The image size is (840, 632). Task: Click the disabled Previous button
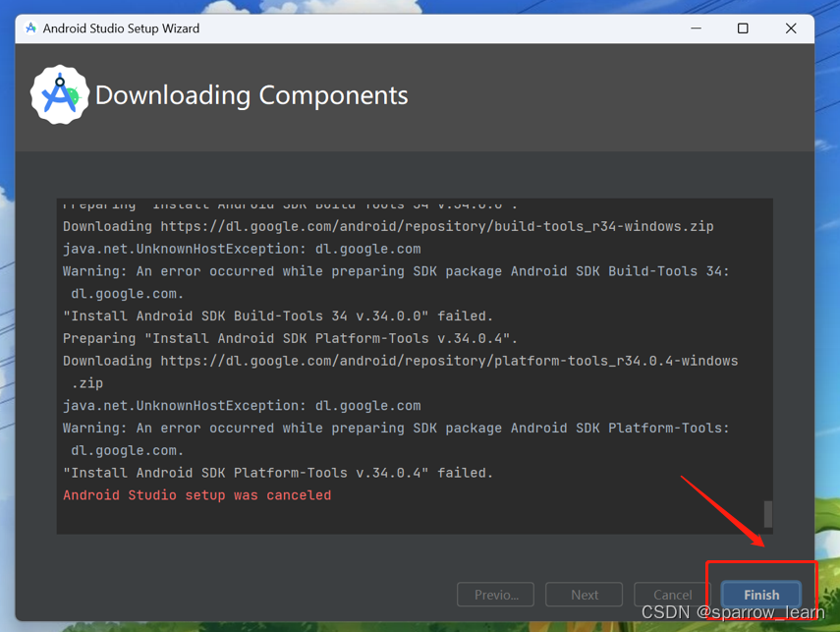coord(495,595)
